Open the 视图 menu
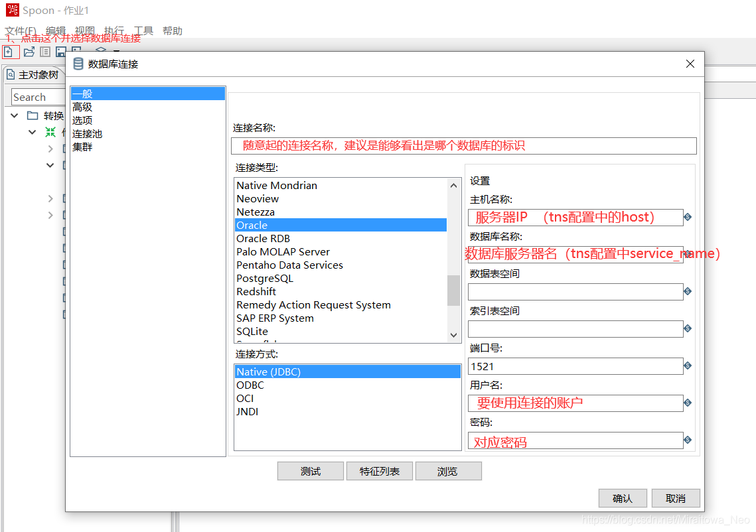The image size is (756, 532). [x=84, y=31]
